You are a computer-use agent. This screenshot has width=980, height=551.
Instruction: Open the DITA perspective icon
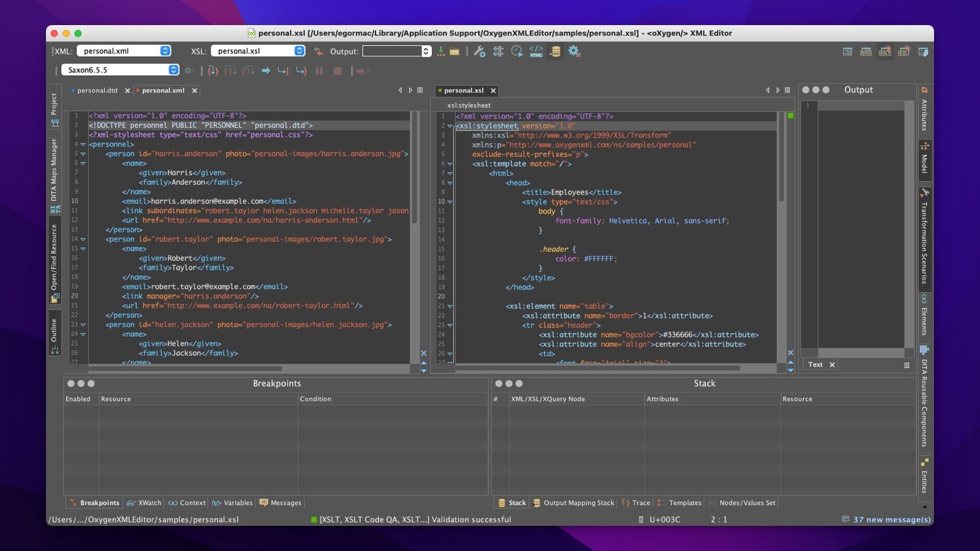[866, 52]
